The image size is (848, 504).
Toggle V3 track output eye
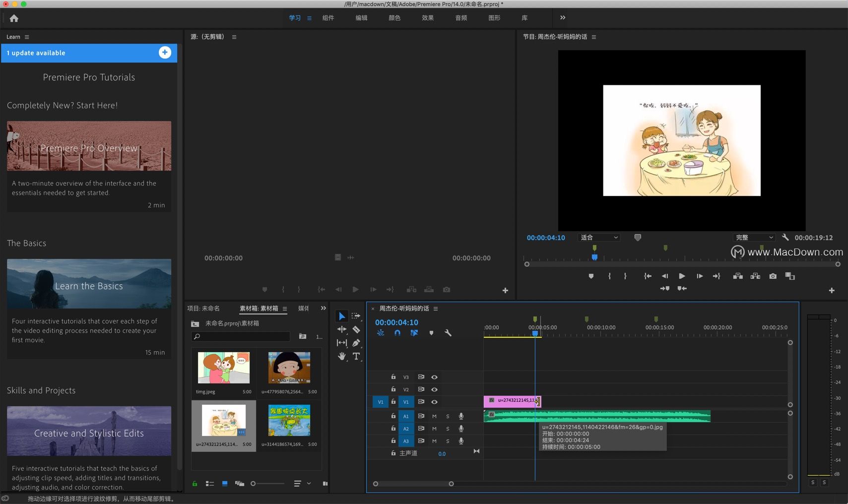434,377
